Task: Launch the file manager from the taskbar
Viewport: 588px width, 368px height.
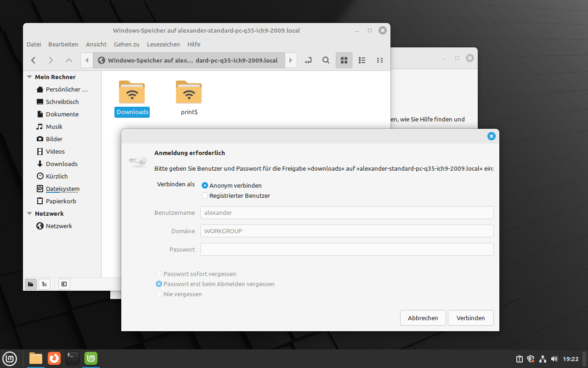Action: point(36,358)
